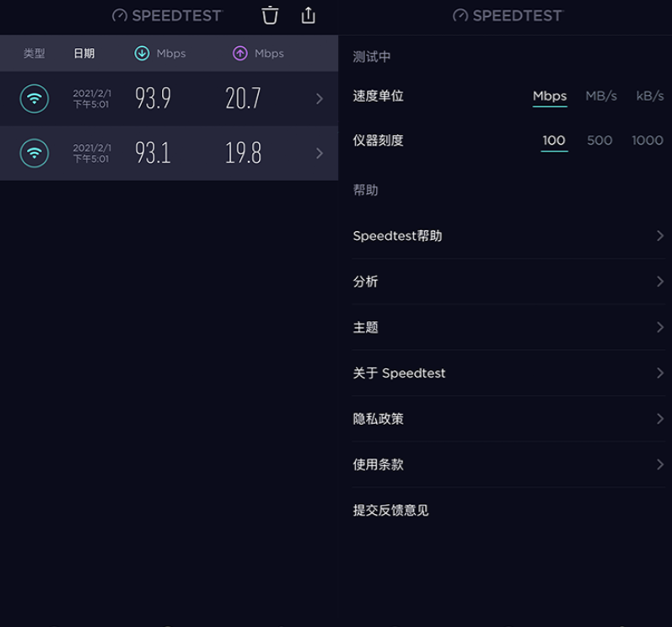672x627 pixels.
Task: Tap the 测试中 section heading
Action: click(x=372, y=56)
